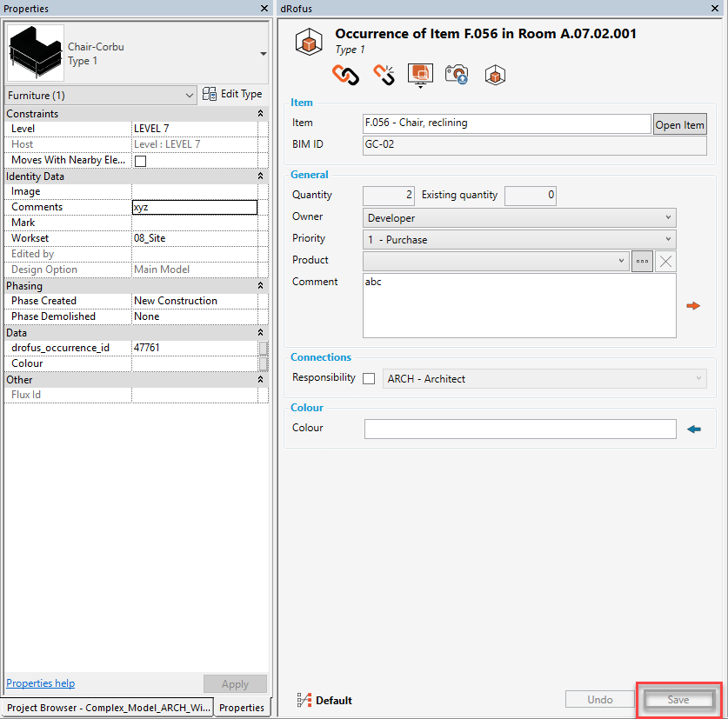Click the blue left arrow beside Colour
This screenshot has width=728, height=719.
tap(693, 429)
